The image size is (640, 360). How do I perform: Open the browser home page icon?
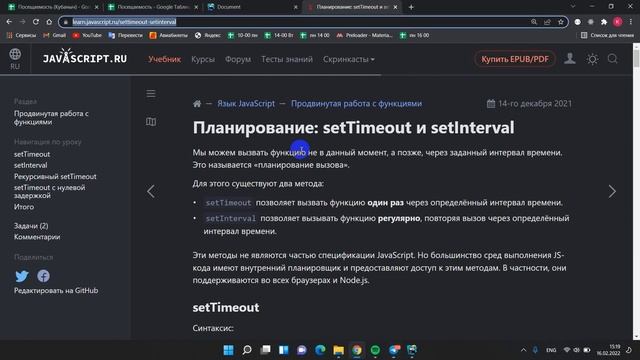[x=49, y=22]
